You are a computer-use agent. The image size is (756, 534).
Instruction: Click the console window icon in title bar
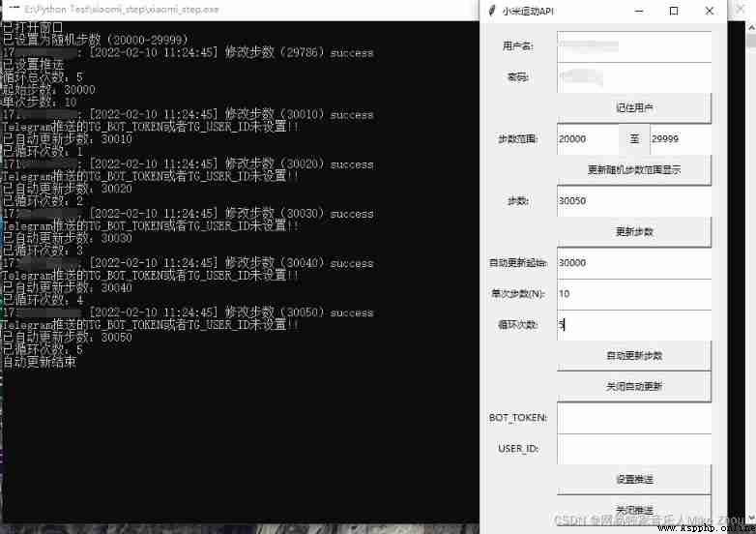click(14, 9)
